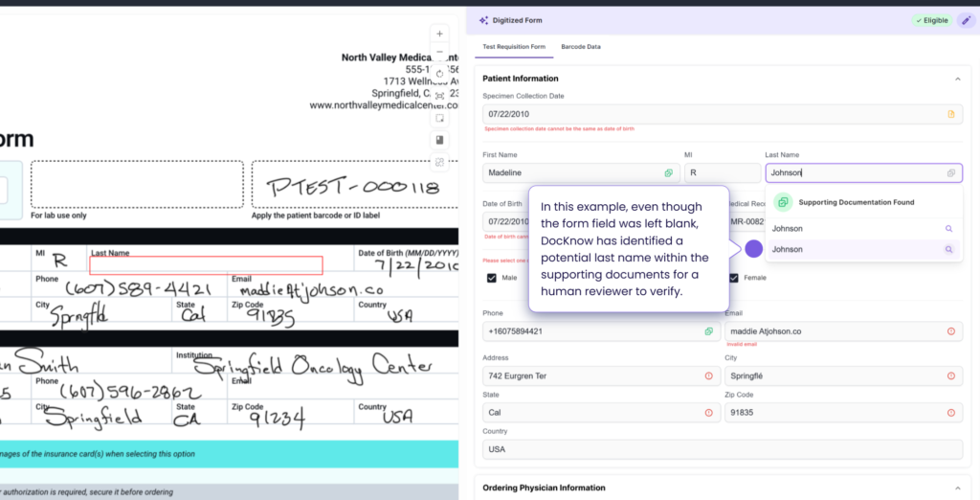
Task: Click the fit-to-screen viewer icon
Action: (x=439, y=96)
